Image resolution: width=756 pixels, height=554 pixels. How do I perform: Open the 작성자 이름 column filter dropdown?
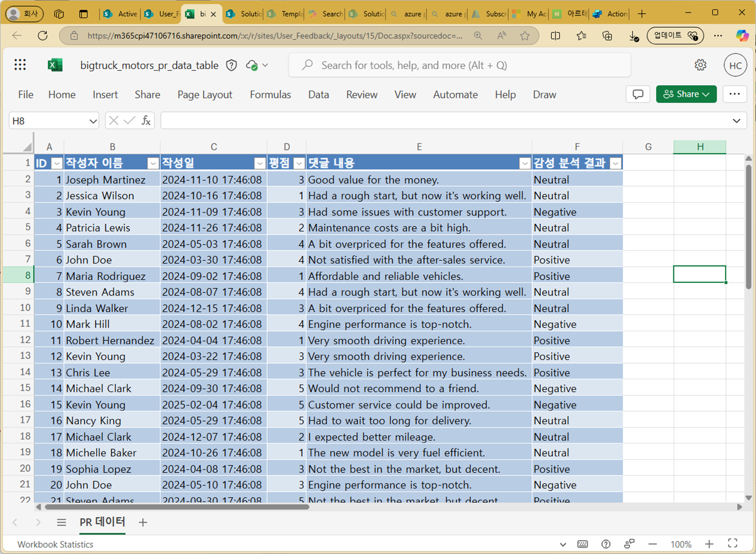tap(153, 163)
